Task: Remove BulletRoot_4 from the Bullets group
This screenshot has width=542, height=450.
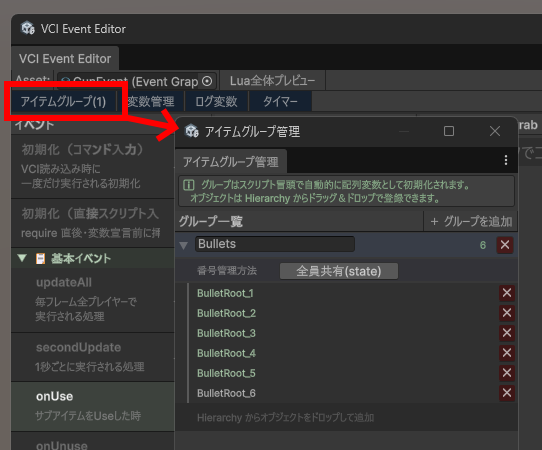Action: [507, 353]
